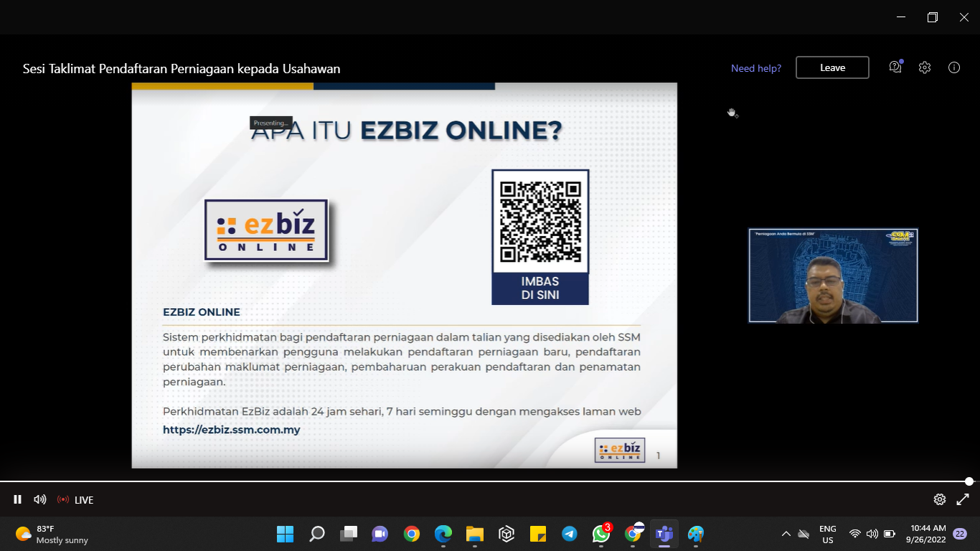Jump to the LIVE indicator
This screenshot has height=551, width=980.
tap(76, 500)
